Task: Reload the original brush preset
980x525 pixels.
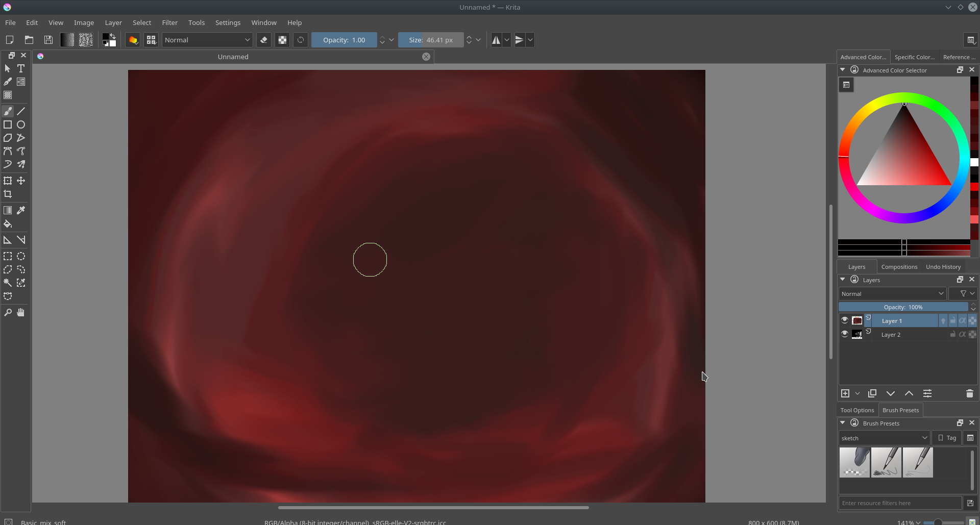Action: pos(301,40)
